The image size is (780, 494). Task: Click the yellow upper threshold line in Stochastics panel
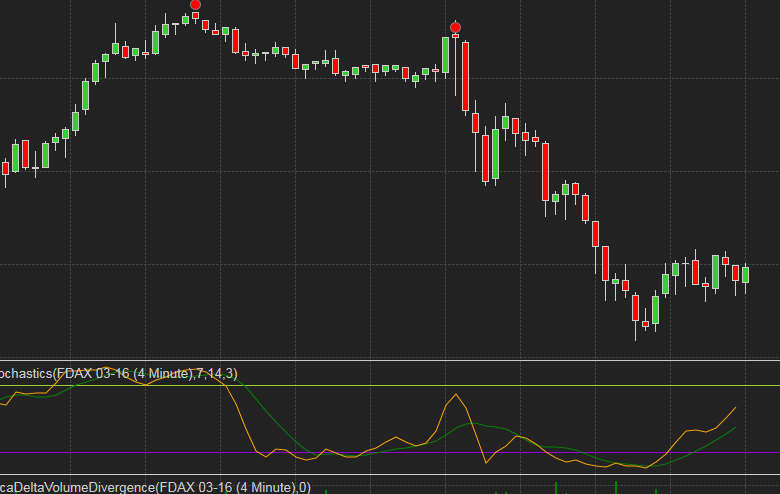[x=390, y=386]
